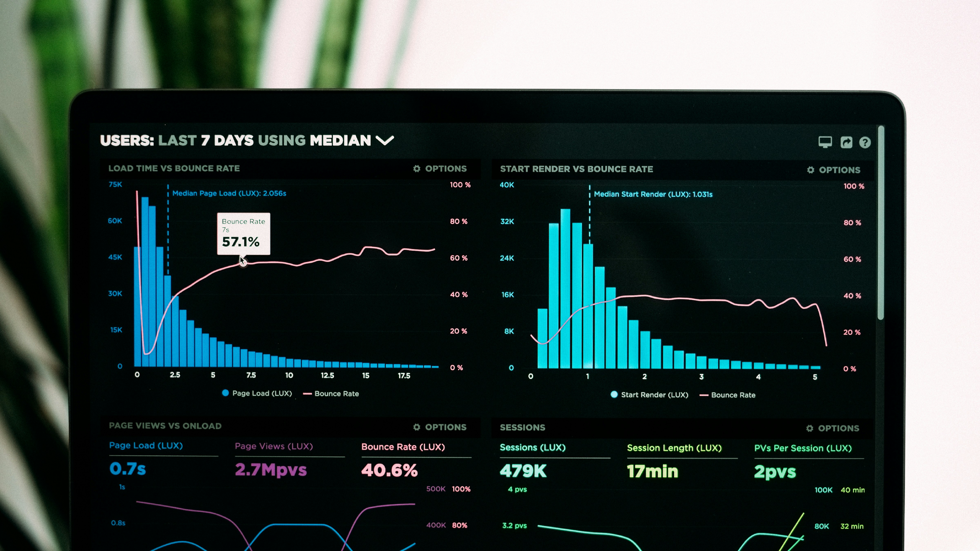The image size is (980, 551).
Task: Expand the dashboard title chevron dropdown
Action: (385, 141)
